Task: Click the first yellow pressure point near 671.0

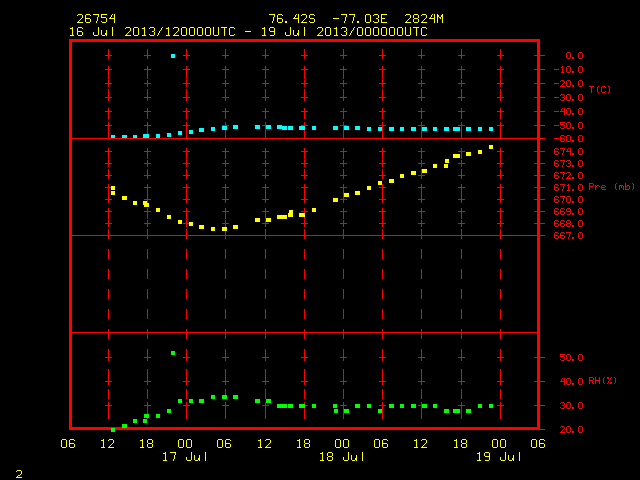Action: (113, 188)
